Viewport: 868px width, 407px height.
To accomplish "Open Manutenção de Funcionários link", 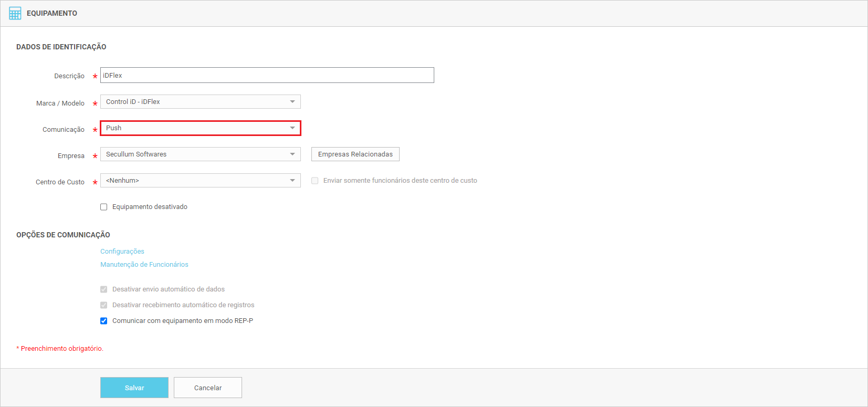I will (144, 265).
